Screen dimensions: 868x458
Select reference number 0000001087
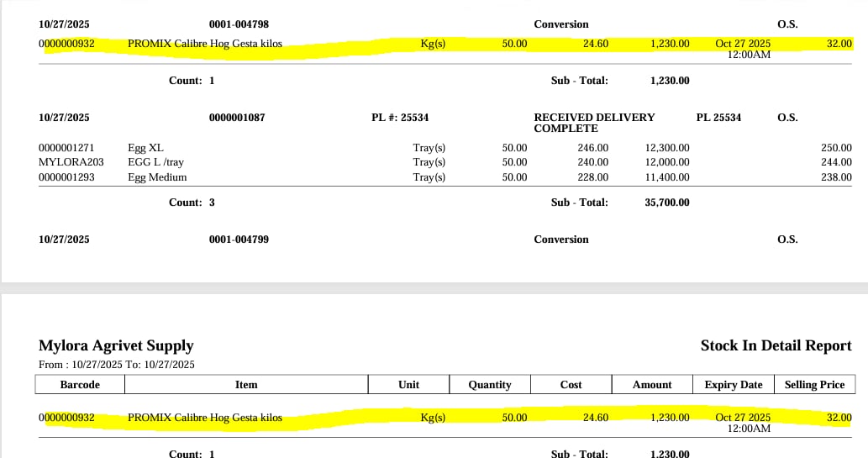point(237,118)
